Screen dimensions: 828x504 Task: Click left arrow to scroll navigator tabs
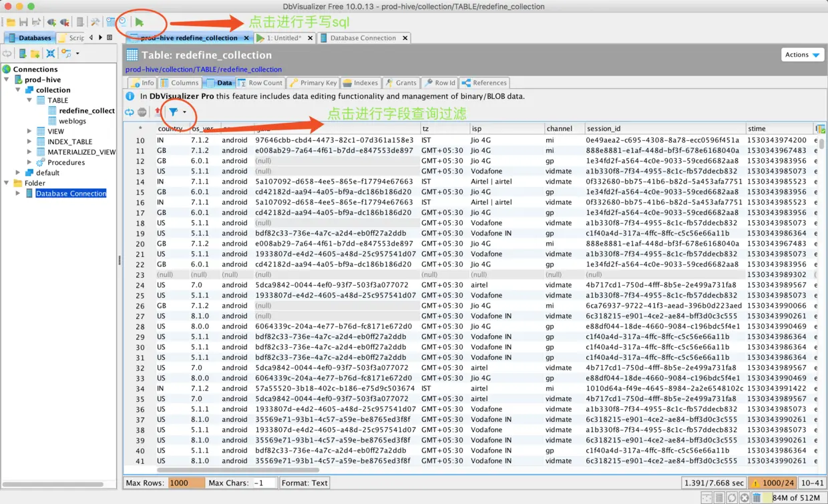(91, 37)
